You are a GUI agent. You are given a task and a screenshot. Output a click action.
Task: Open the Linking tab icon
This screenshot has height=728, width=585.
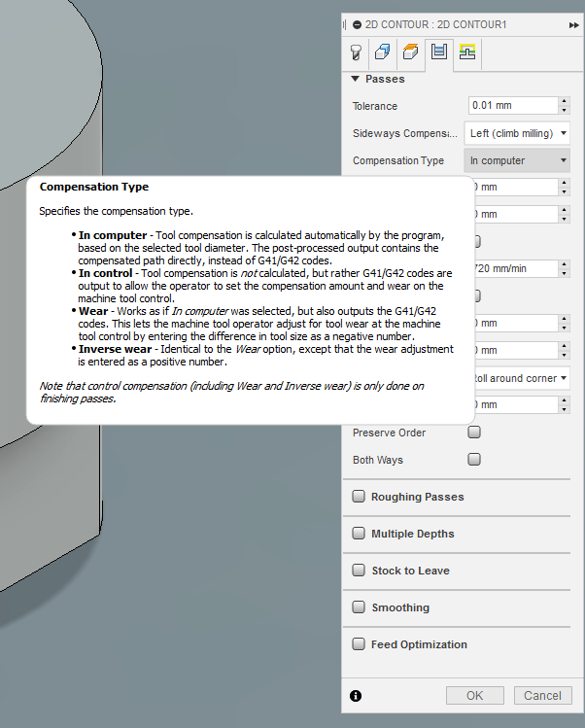click(467, 52)
